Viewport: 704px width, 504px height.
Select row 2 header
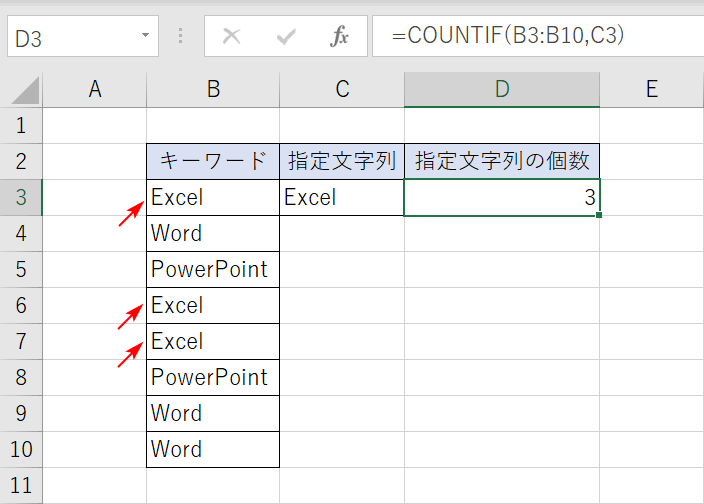[x=21, y=162]
